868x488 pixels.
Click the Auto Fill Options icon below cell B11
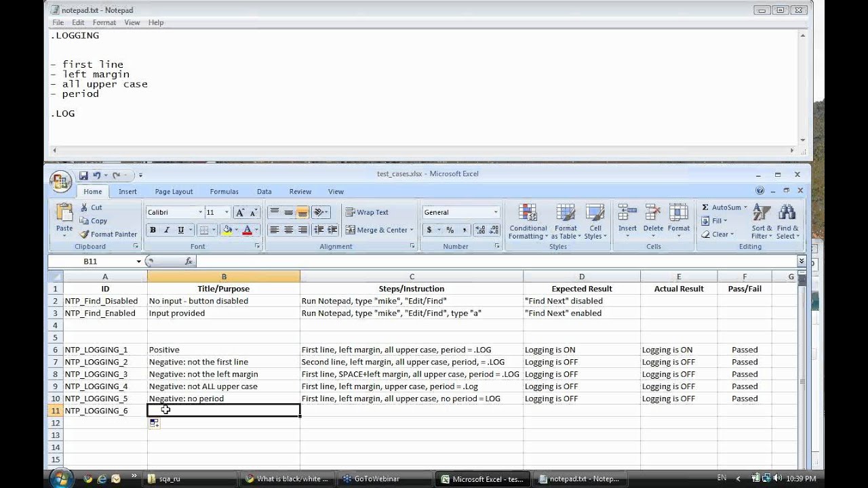tap(155, 423)
